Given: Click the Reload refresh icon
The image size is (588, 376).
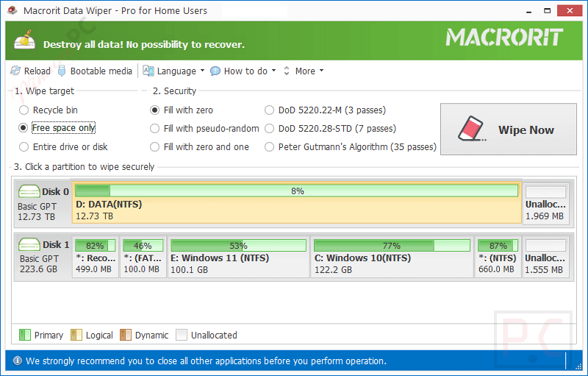Looking at the screenshot, I should pyautogui.click(x=15, y=71).
